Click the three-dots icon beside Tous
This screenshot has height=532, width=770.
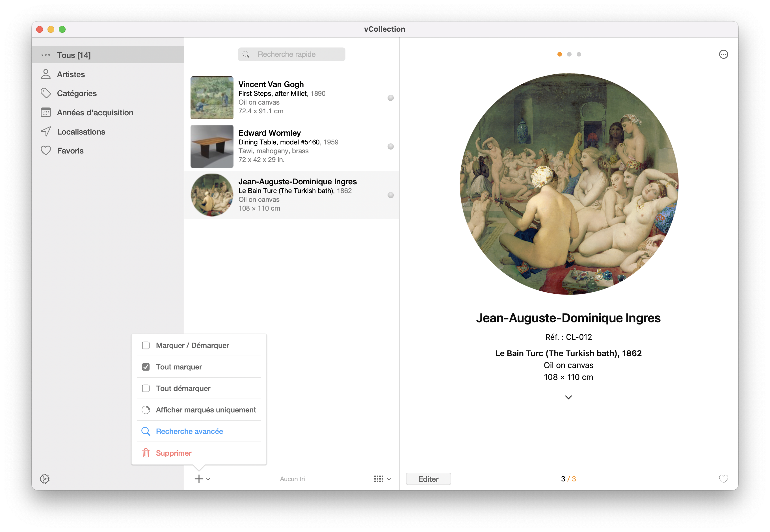click(46, 55)
